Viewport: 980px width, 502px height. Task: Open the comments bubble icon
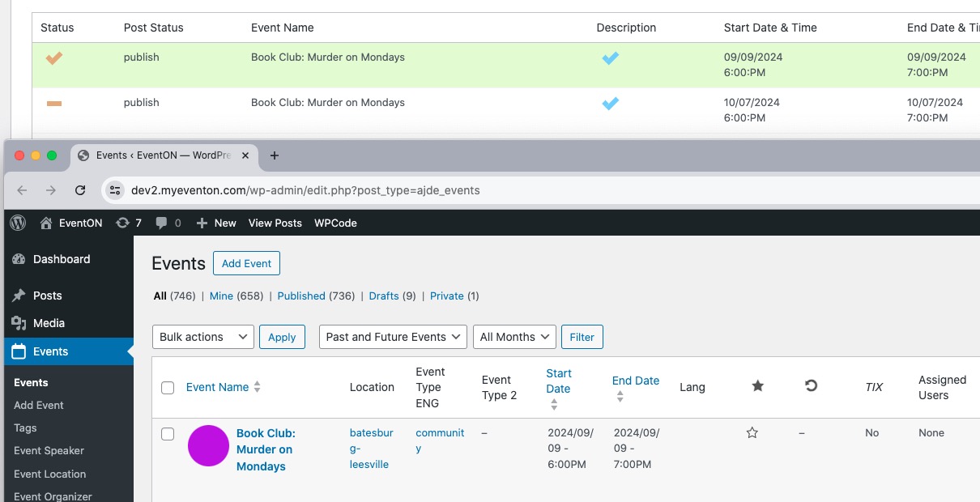point(161,223)
